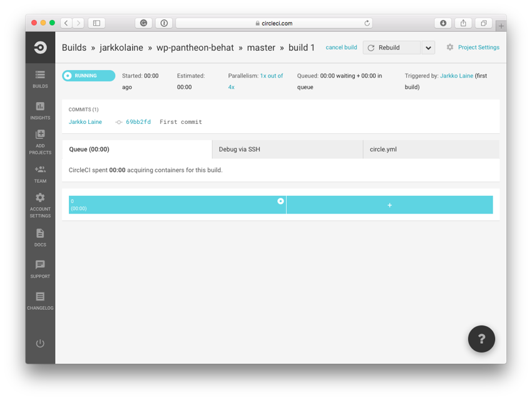Open a new tab with plus button
The image size is (532, 400).
point(501,26)
